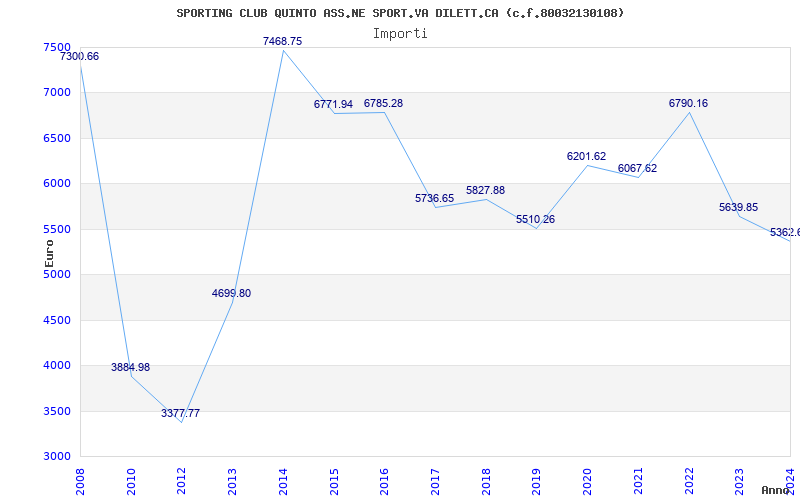Click the x-axis year 2019 label

(536, 481)
